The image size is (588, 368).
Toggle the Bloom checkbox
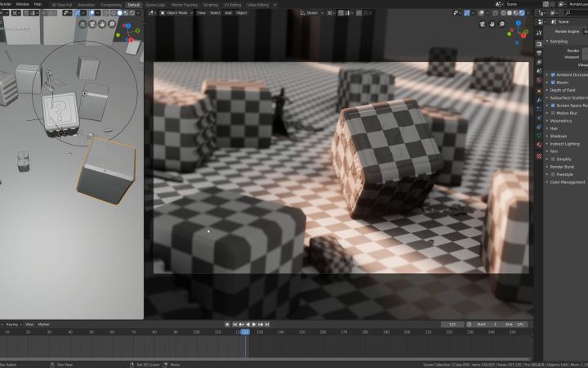[x=553, y=83]
